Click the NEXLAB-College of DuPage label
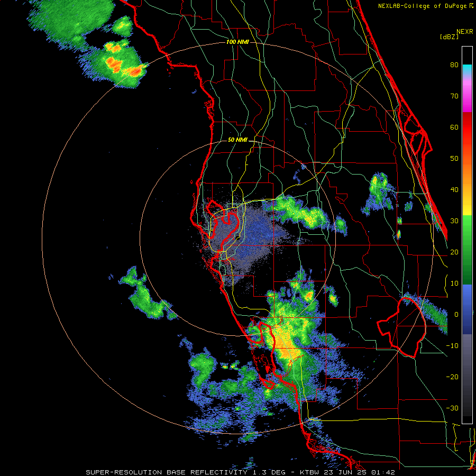Viewport: 476px width, 476px height. 423,6
